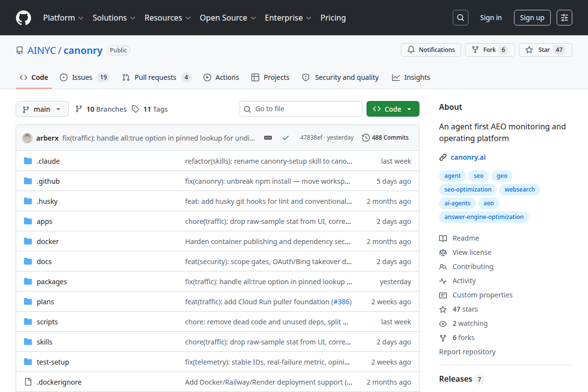588x392 pixels.
Task: Click the .claude folder icon
Action: (28, 161)
